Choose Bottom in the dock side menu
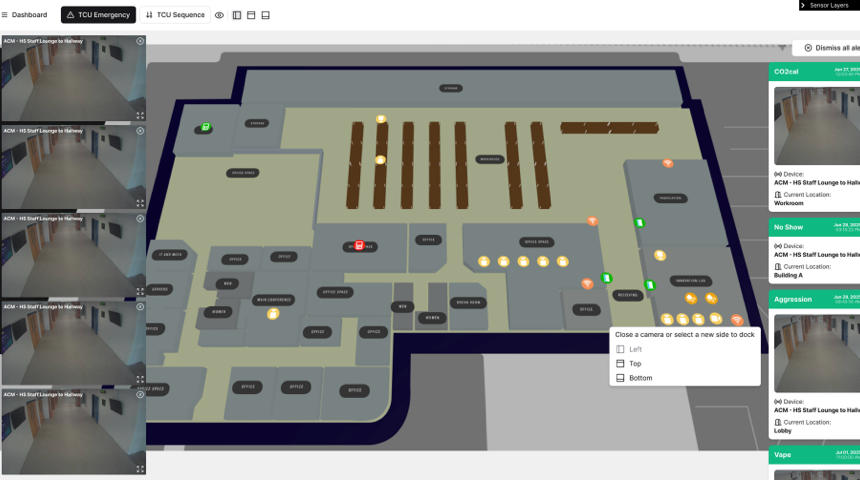Image resolution: width=860 pixels, height=480 pixels. (640, 378)
